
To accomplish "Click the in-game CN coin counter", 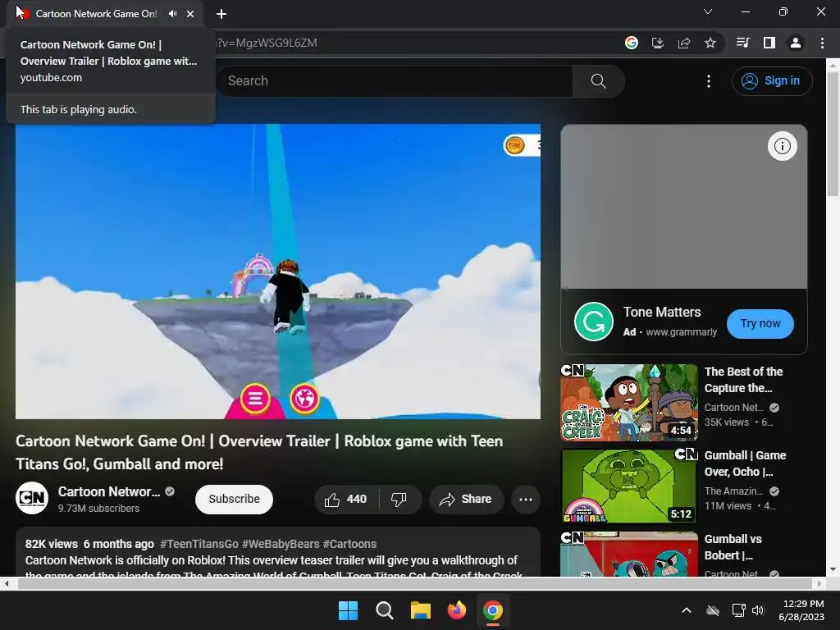I will (522, 145).
